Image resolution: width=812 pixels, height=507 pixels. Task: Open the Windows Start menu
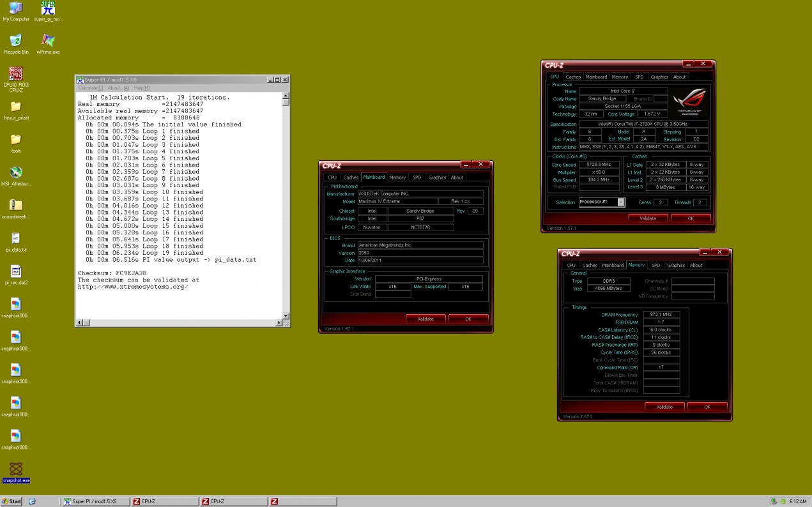click(11, 501)
